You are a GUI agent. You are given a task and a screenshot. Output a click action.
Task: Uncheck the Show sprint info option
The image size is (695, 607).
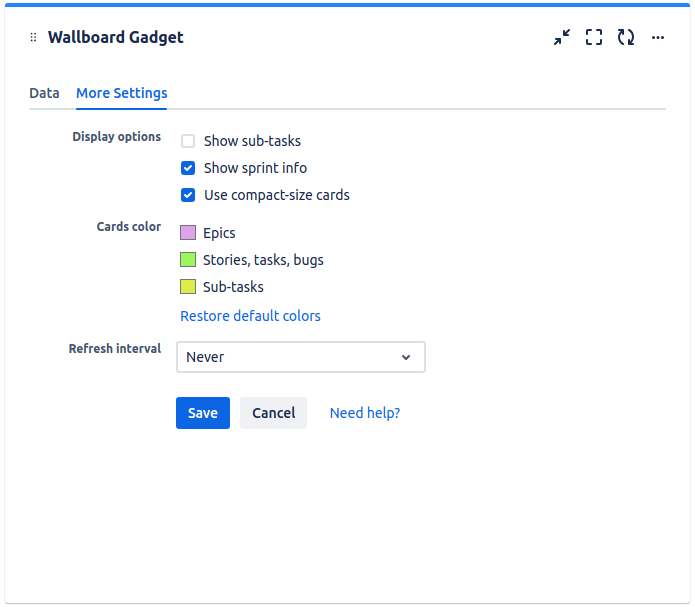[188, 168]
